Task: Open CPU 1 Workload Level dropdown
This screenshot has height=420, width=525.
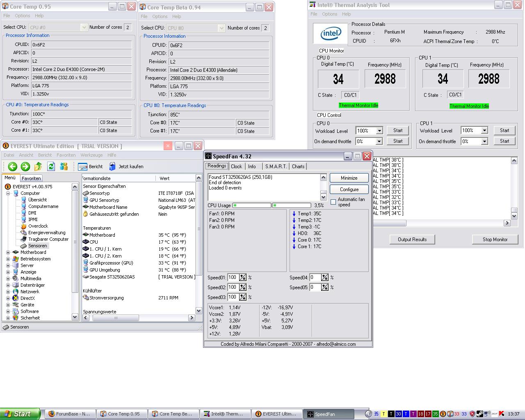Action: 484,130
